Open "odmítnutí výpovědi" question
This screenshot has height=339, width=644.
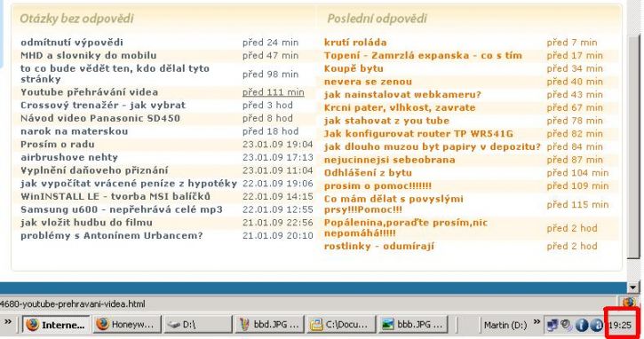click(72, 43)
